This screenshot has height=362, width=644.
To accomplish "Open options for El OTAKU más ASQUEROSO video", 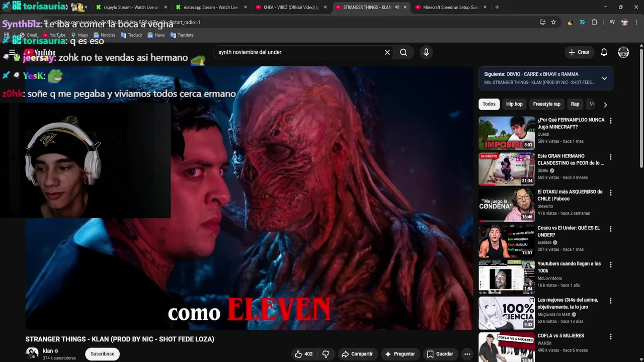I will coord(610,193).
